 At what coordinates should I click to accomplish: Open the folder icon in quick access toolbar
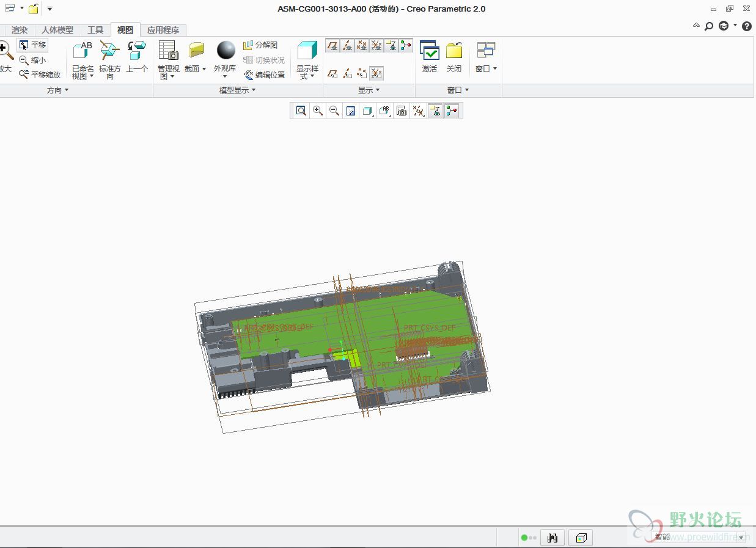[x=34, y=9]
